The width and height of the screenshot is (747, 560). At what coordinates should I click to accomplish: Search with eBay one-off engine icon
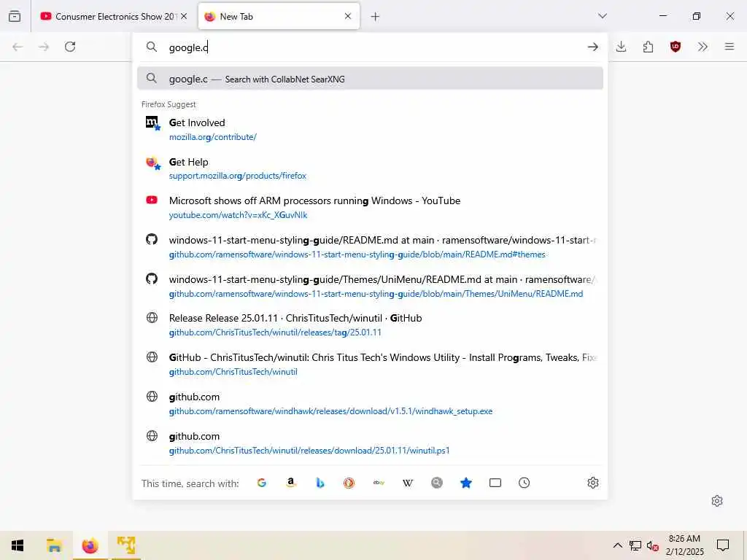pos(379,483)
